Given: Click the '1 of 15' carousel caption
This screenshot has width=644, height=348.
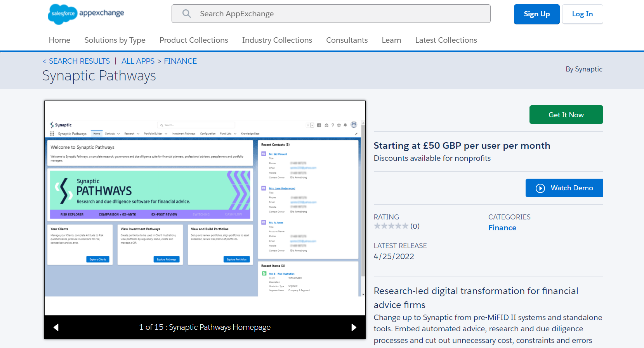Looking at the screenshot, I should coord(205,327).
